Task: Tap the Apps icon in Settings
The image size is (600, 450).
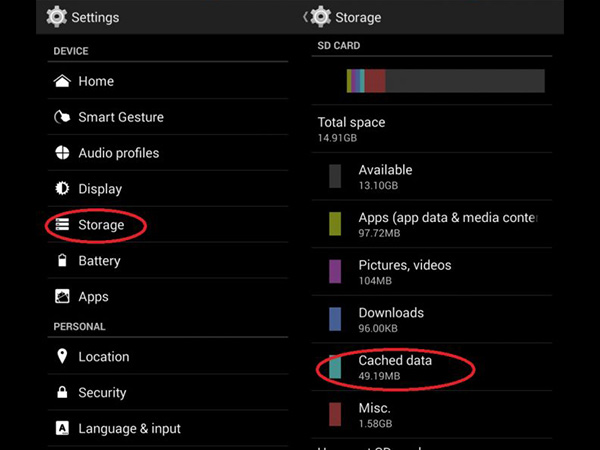Action: pos(61,297)
